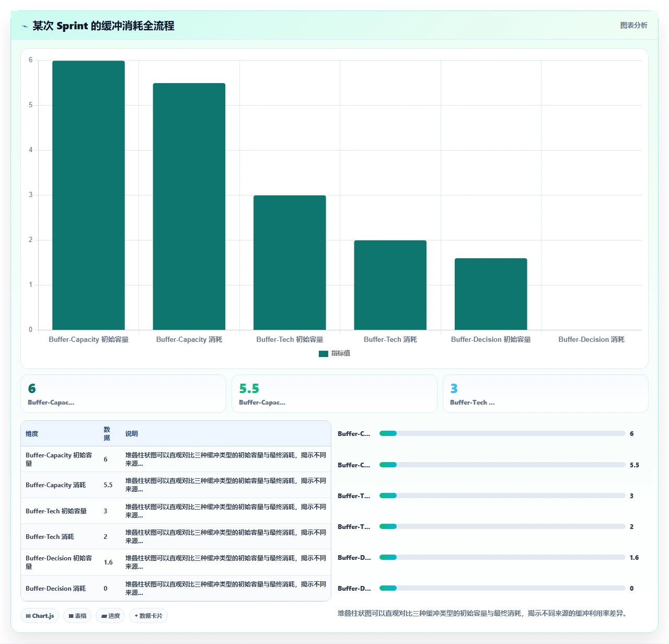Select the 进度 tag
Screen dimensions: 669x644
click(x=110, y=616)
